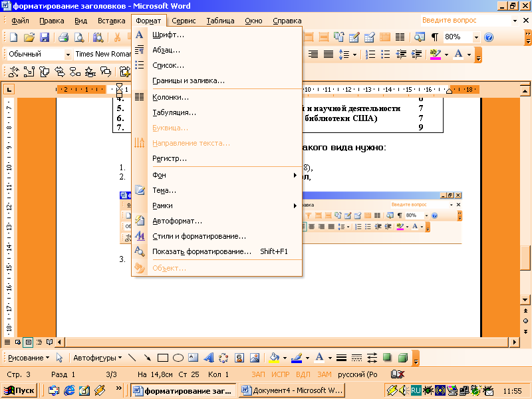Screen dimensions: 532x399
Task: Open the Файл menu
Action: point(20,21)
